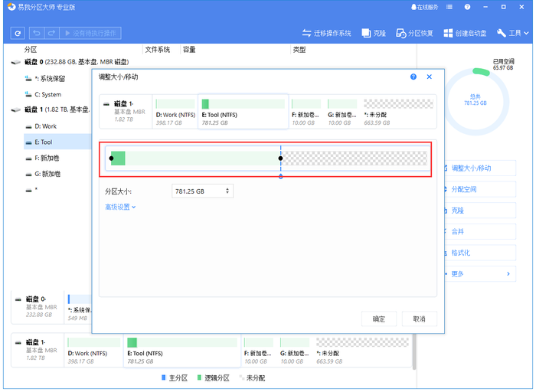The height and width of the screenshot is (392, 536).
Task: Click the 确定 (OK) button
Action: pyautogui.click(x=379, y=318)
